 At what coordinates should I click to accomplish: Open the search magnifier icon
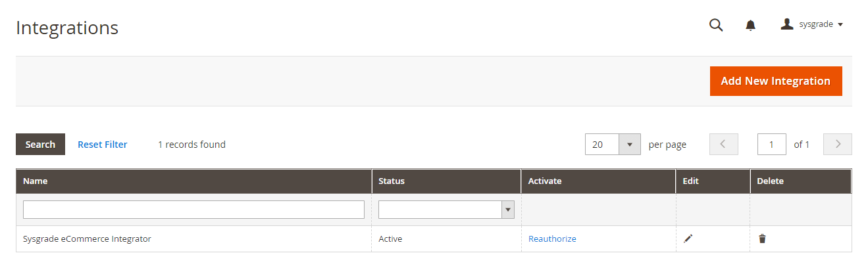[x=716, y=25]
